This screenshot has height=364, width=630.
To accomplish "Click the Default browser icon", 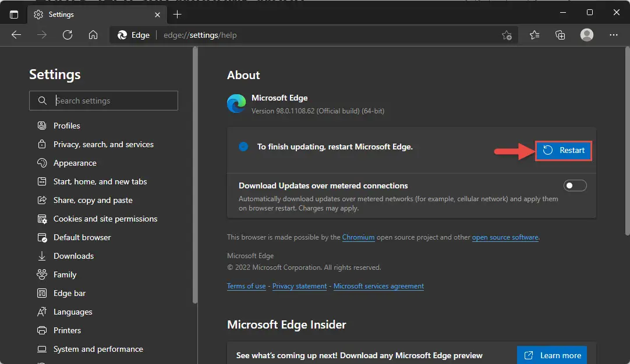I will pyautogui.click(x=42, y=238).
